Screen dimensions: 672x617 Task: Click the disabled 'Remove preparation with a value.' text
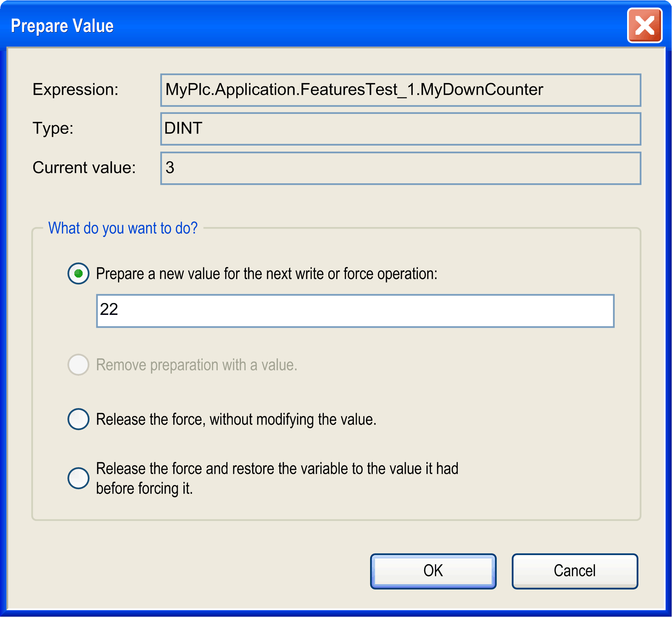coord(197,365)
